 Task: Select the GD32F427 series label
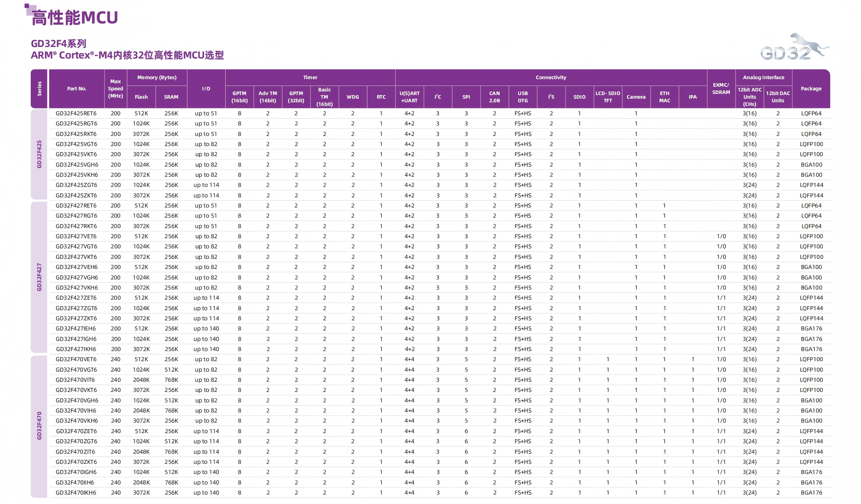(x=39, y=277)
